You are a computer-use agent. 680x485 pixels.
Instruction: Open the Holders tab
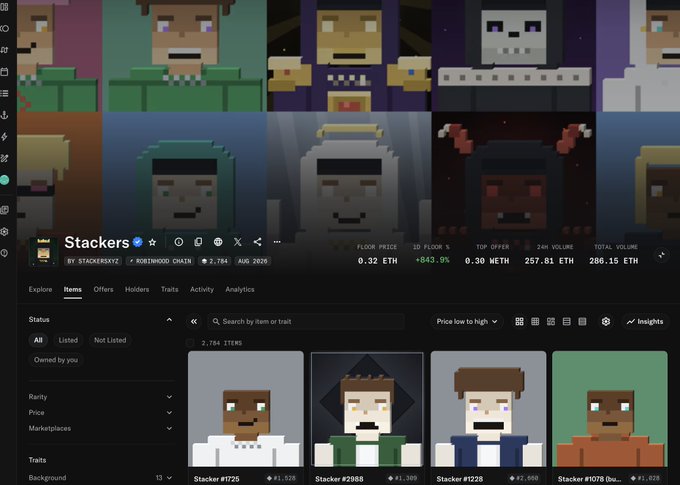137,289
